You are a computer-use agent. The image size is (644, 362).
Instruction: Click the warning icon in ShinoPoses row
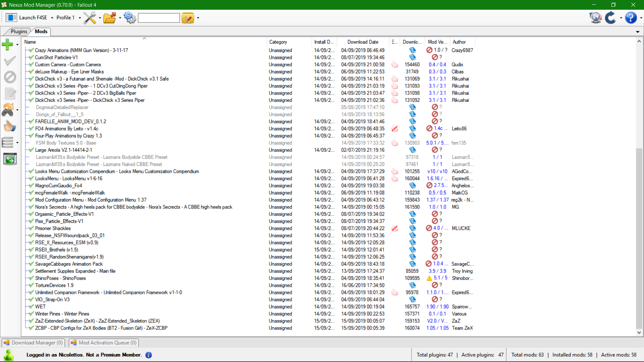pyautogui.click(x=429, y=278)
